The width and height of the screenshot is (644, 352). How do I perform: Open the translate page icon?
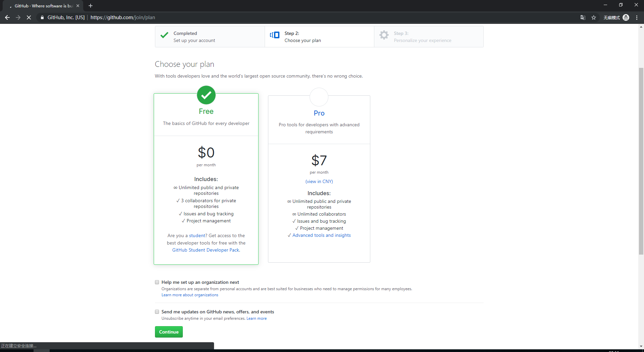coord(583,17)
